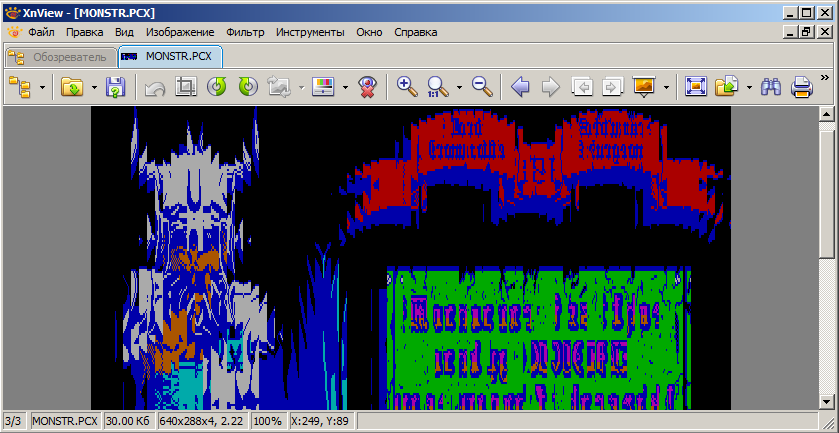Click the XnView icon in menu bar
This screenshot has height=433, width=839.
pos(14,32)
